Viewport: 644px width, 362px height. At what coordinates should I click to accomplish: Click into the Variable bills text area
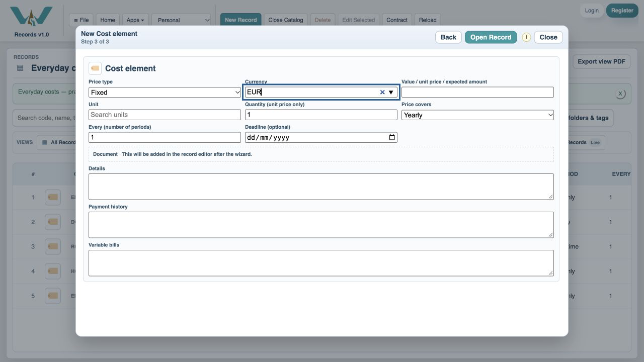[321, 263]
